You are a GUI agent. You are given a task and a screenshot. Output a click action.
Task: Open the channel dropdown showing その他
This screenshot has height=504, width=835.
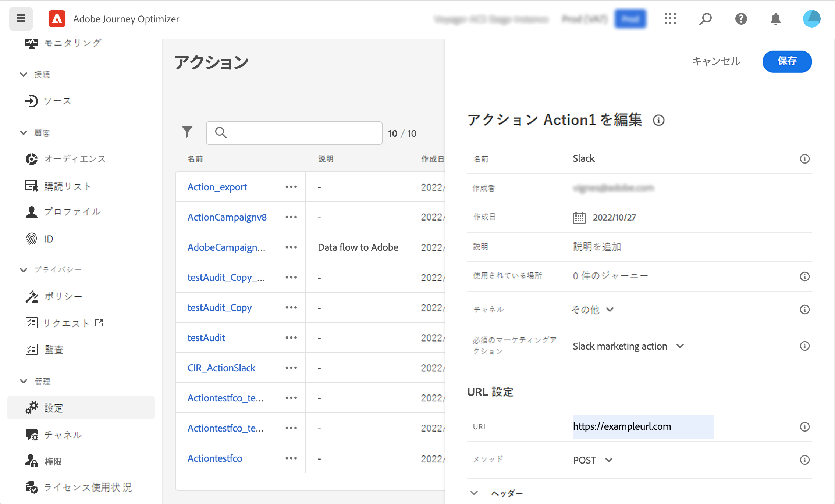[592, 310]
